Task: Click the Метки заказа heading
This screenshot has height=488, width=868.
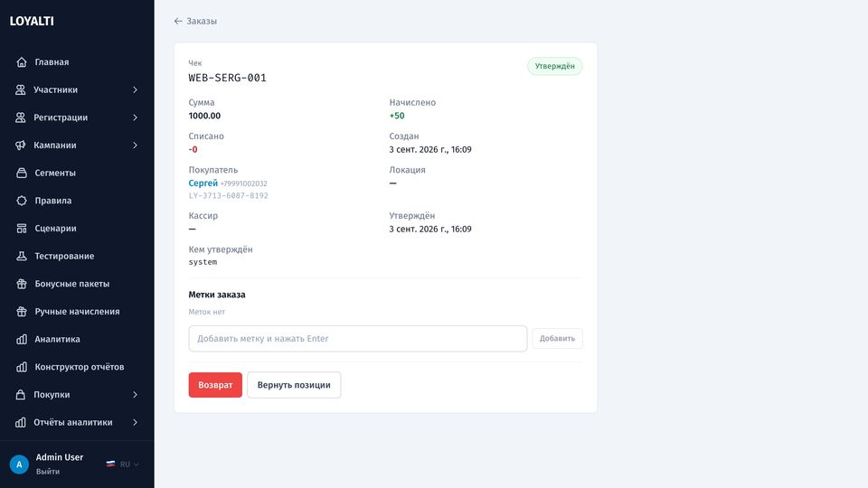Action: [x=217, y=295]
